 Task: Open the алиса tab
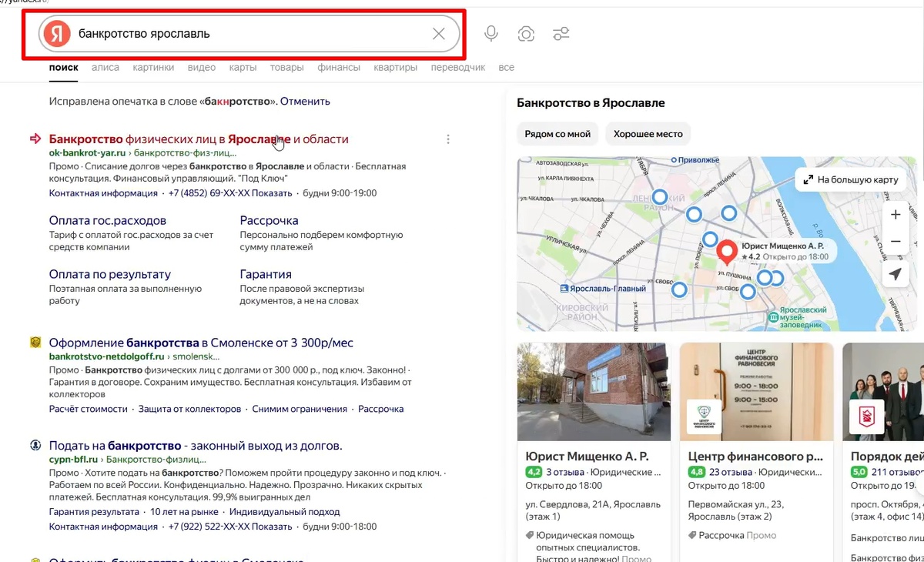pos(105,68)
